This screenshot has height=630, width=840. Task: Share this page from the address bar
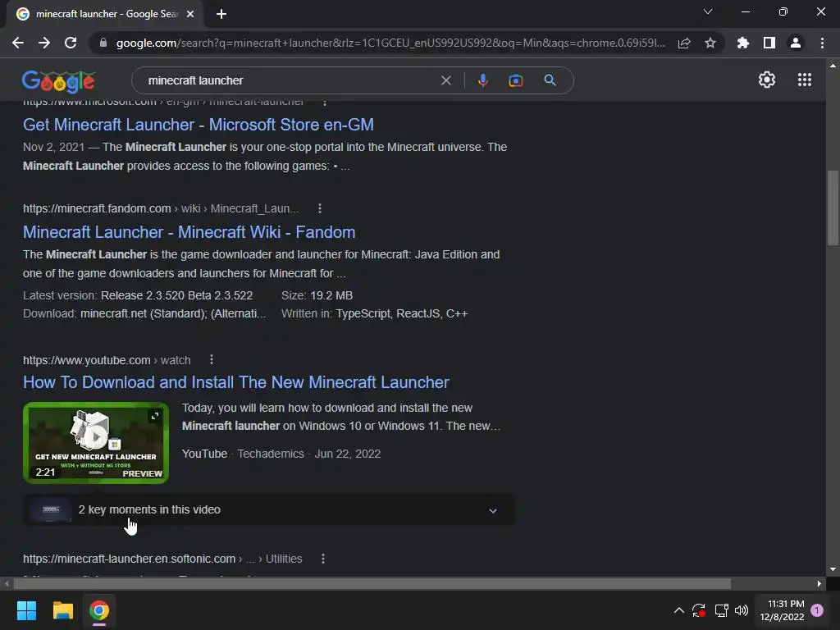pyautogui.click(x=684, y=43)
